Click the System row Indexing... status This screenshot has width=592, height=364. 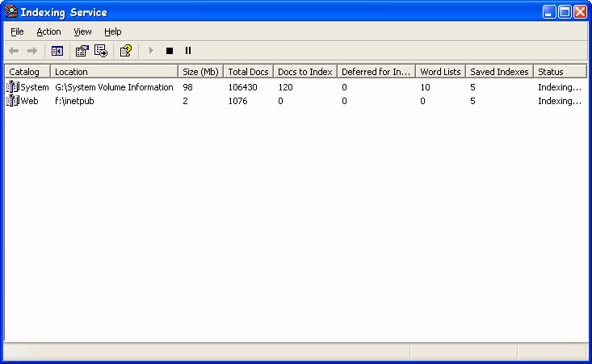coord(560,87)
